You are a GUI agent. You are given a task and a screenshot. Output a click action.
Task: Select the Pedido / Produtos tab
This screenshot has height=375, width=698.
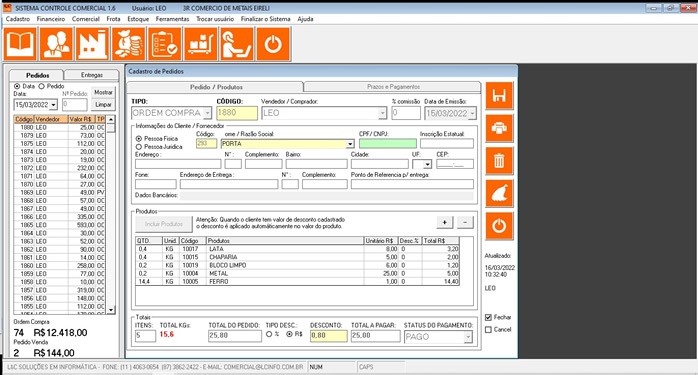click(x=216, y=87)
